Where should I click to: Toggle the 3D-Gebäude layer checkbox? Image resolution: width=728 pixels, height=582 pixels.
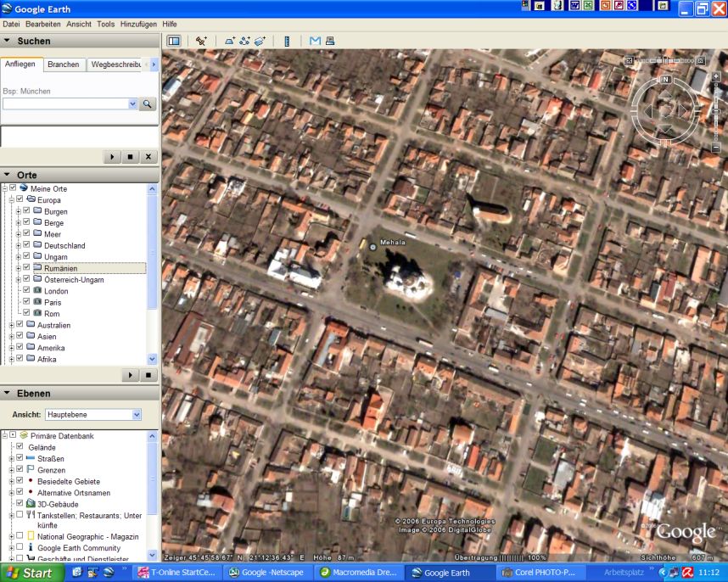click(x=20, y=504)
